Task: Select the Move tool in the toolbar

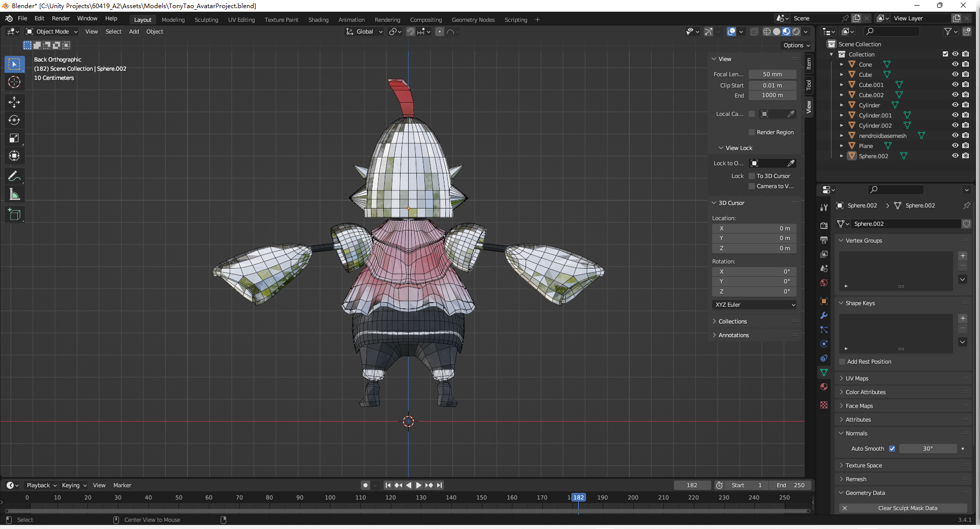Action: pos(14,102)
